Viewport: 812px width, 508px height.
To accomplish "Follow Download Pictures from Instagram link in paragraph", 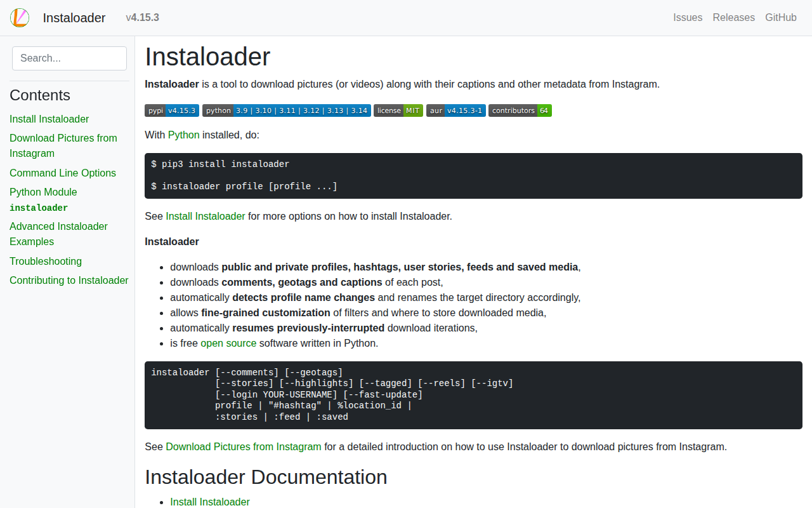I will pyautogui.click(x=244, y=446).
